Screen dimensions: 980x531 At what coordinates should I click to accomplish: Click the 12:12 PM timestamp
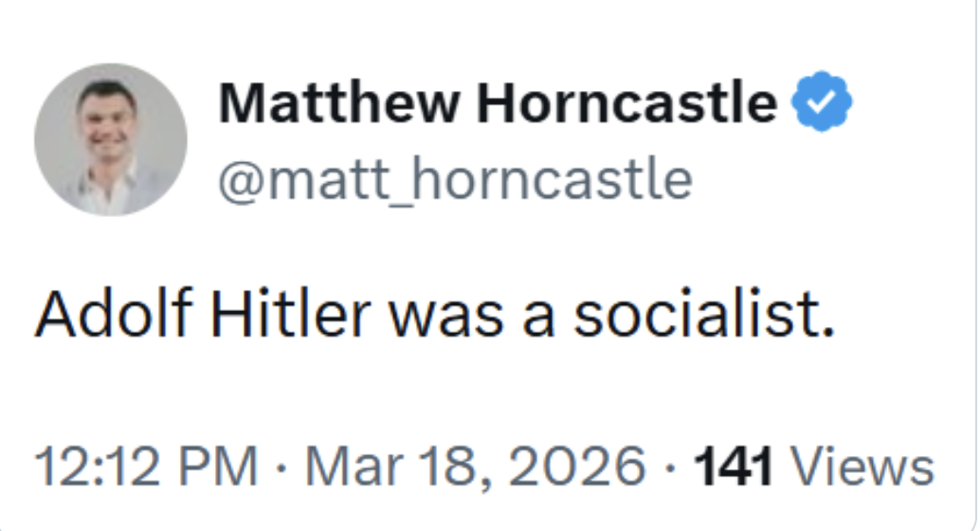tap(145, 467)
